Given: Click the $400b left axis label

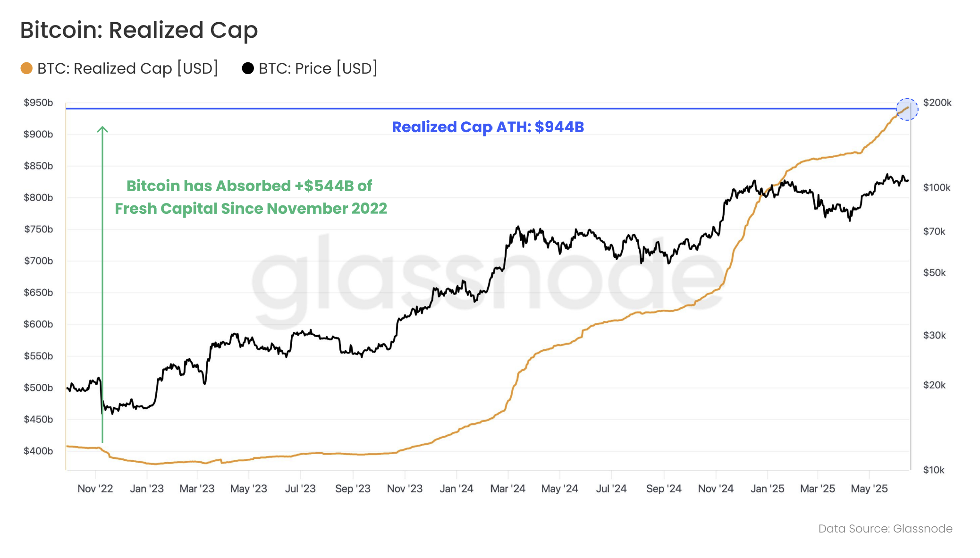Looking at the screenshot, I should (38, 451).
